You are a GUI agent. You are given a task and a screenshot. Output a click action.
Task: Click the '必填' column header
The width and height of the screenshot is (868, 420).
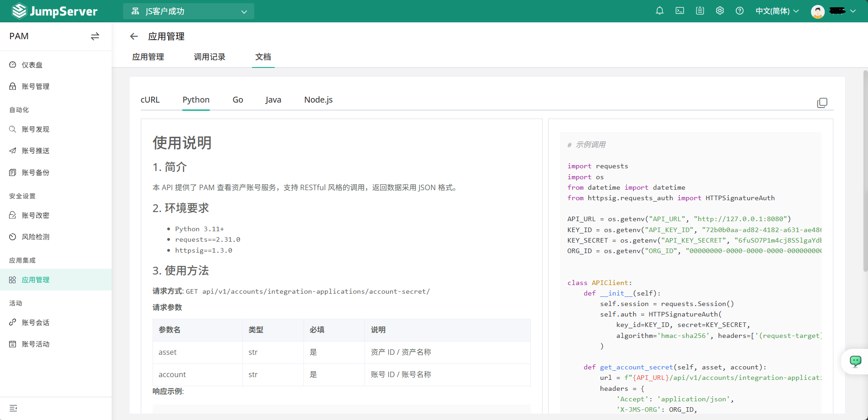(x=334, y=330)
